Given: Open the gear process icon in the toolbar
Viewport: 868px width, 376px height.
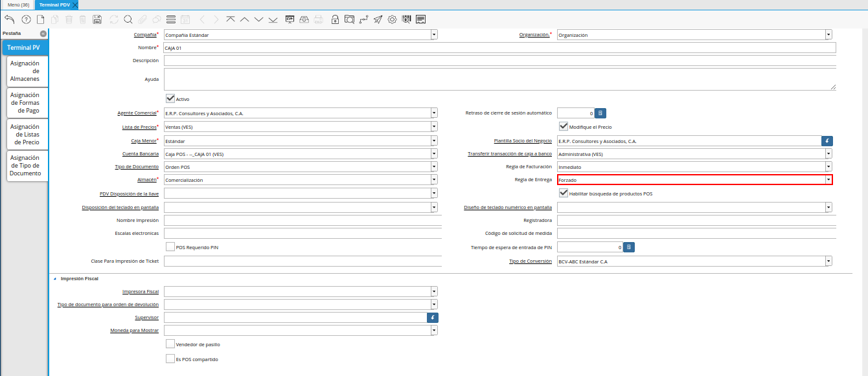Looking at the screenshot, I should (x=392, y=19).
